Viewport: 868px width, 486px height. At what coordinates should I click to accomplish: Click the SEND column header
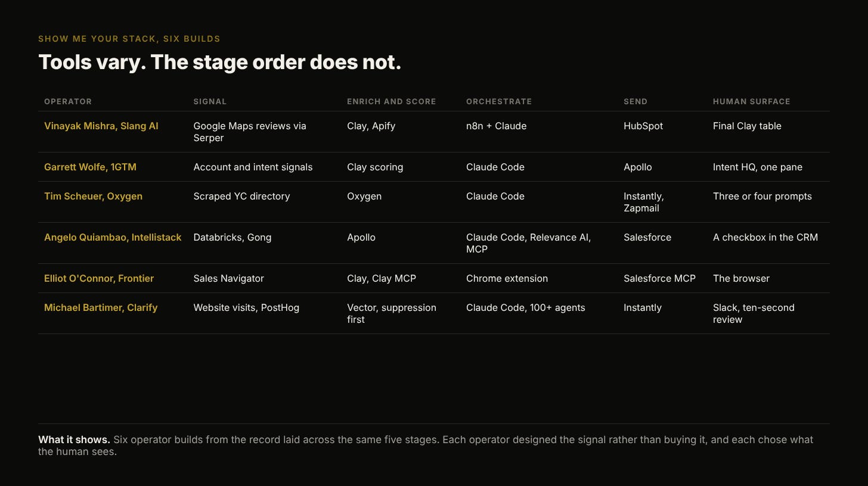click(635, 101)
